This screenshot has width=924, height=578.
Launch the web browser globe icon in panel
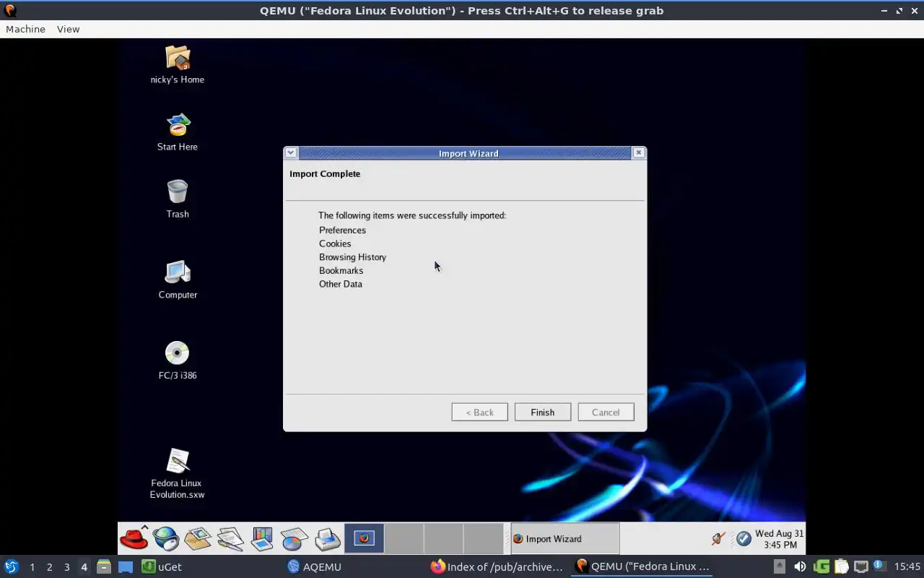pyautogui.click(x=166, y=538)
